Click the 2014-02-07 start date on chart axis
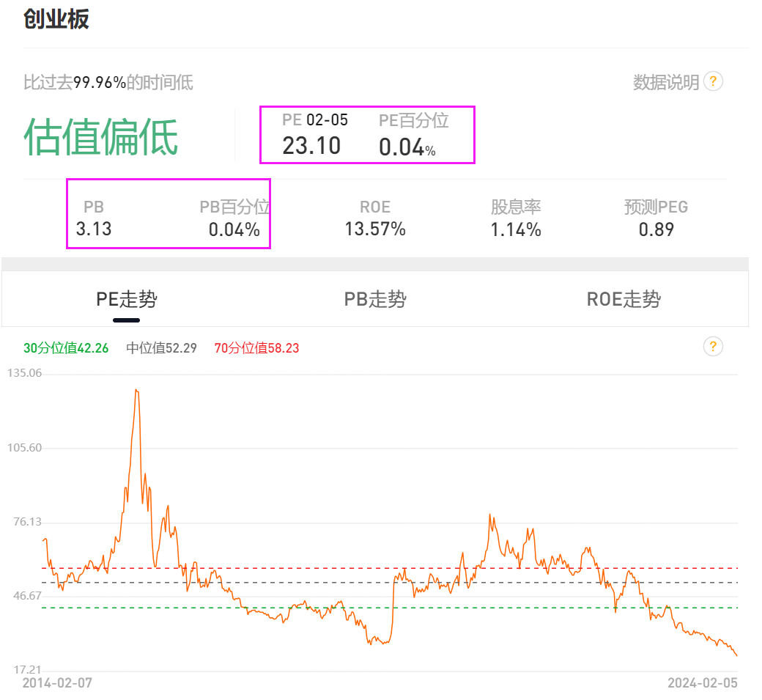 pyautogui.click(x=58, y=683)
